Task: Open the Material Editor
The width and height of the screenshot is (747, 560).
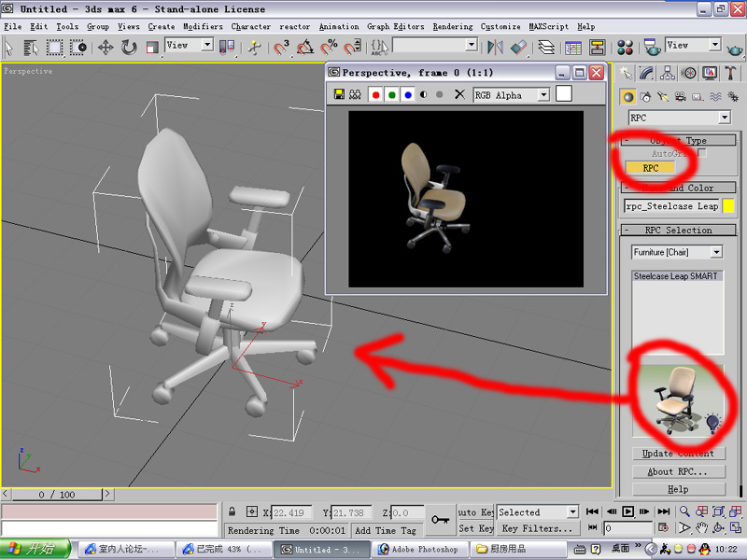Action: click(x=625, y=48)
